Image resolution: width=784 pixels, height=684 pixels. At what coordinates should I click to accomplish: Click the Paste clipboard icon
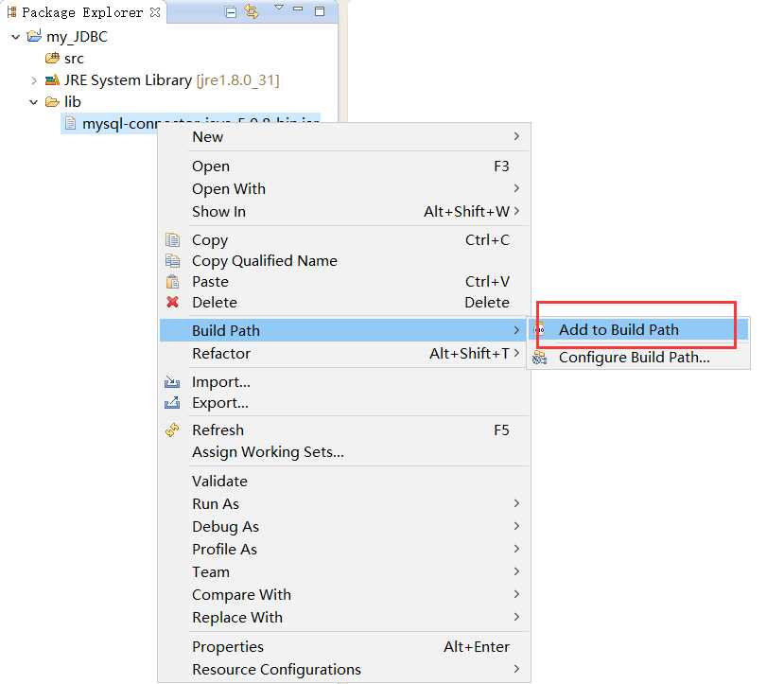[x=172, y=282]
